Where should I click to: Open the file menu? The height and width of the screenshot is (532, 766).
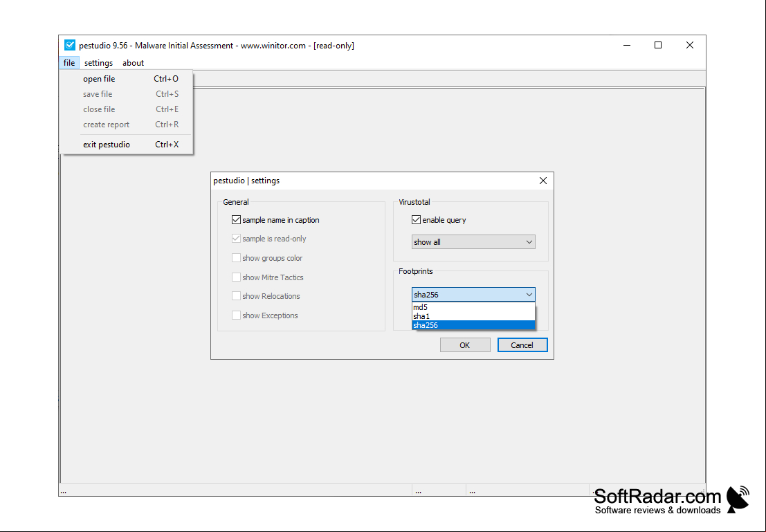69,62
